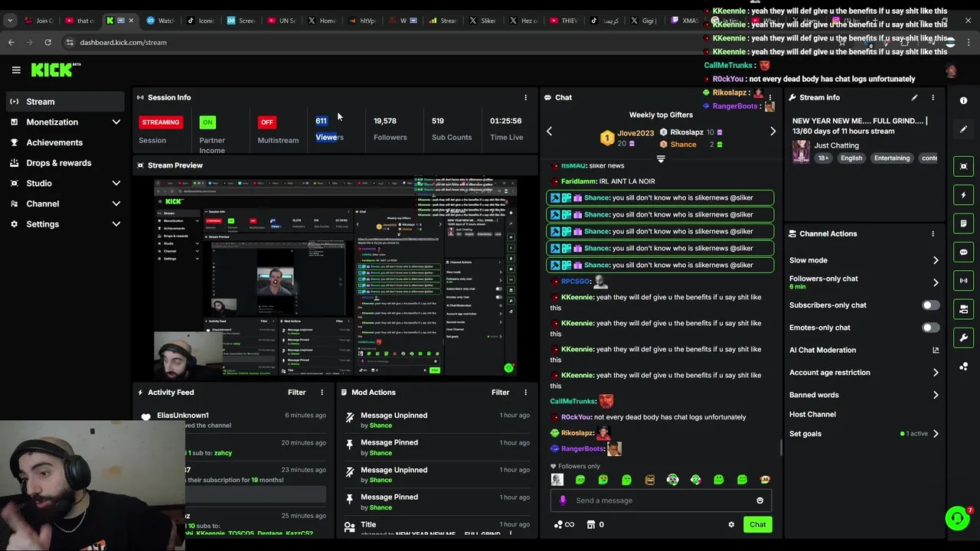Edit stream info with the pencil icon

(914, 97)
